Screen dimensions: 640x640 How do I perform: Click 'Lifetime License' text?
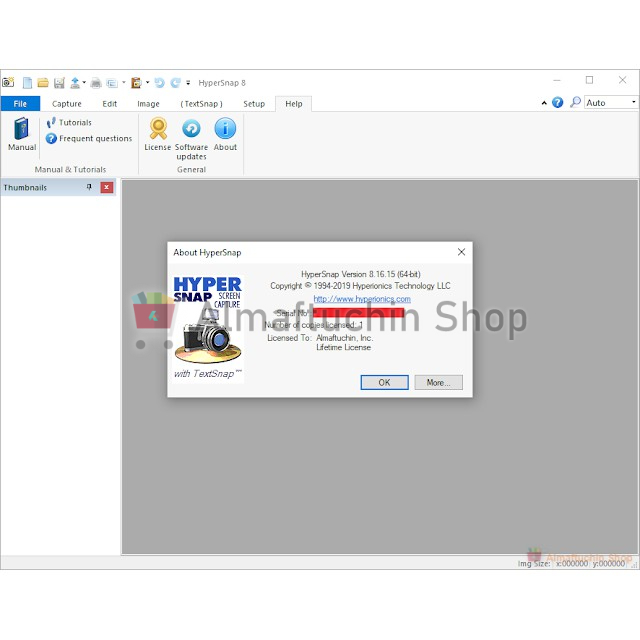344,347
